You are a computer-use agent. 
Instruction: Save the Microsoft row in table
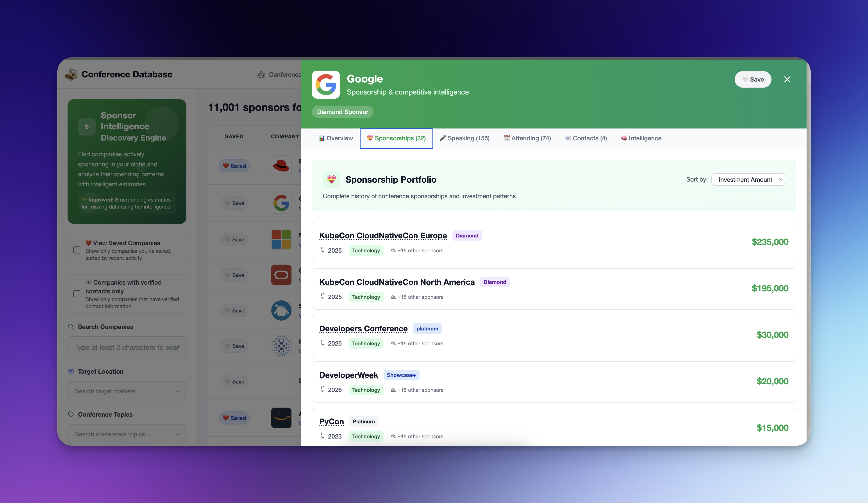click(x=234, y=240)
